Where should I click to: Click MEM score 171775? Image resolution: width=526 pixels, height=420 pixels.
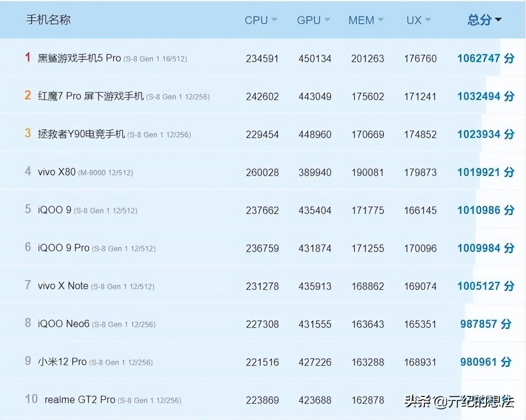coord(367,210)
